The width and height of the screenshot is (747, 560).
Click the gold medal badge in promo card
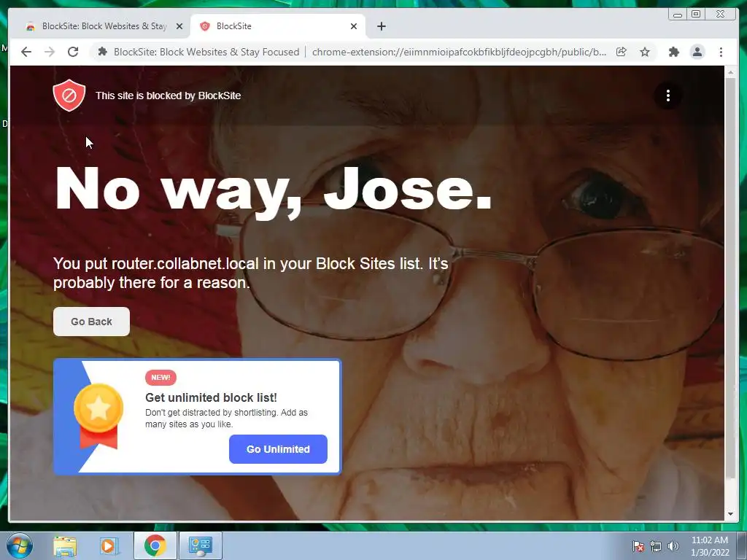coord(98,416)
